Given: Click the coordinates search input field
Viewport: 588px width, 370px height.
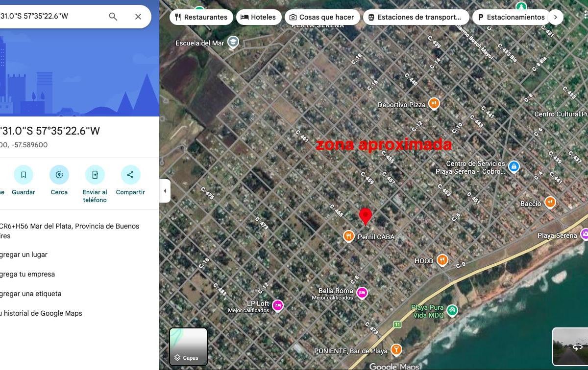Looking at the screenshot, I should [51, 17].
